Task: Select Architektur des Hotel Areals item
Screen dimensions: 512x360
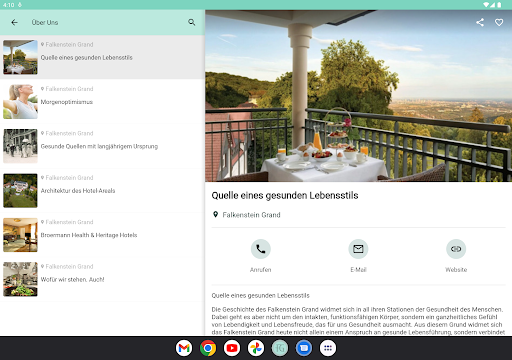Action: click(102, 190)
